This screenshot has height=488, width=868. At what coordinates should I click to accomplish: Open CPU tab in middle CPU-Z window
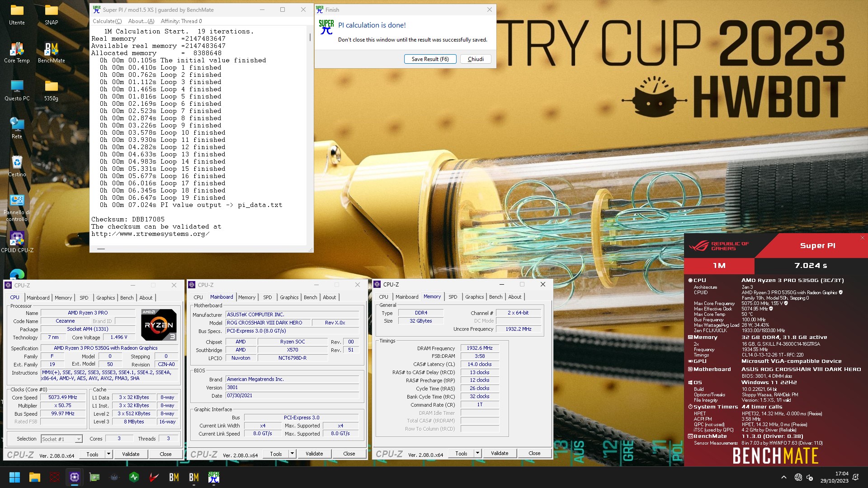[x=198, y=297]
